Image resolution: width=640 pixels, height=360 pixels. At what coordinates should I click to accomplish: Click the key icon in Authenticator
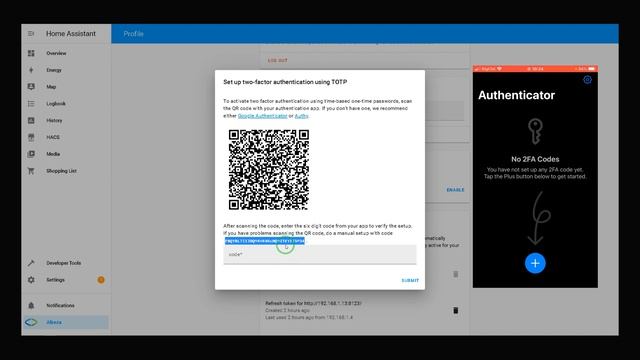click(x=535, y=131)
